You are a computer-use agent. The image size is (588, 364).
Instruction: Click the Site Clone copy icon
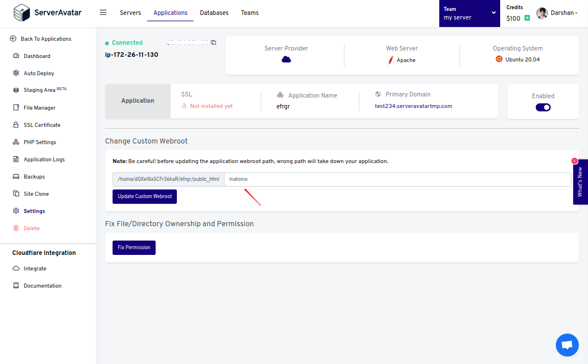coord(16,193)
